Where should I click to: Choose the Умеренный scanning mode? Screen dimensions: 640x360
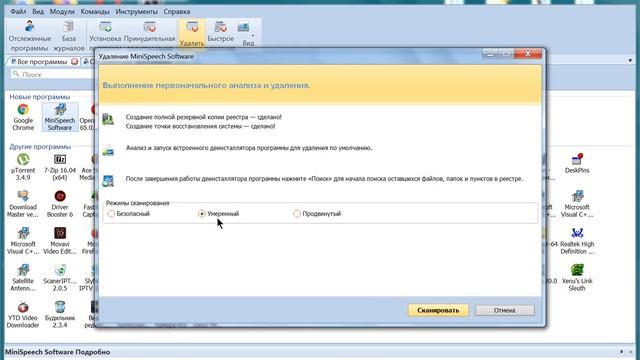pyautogui.click(x=218, y=213)
